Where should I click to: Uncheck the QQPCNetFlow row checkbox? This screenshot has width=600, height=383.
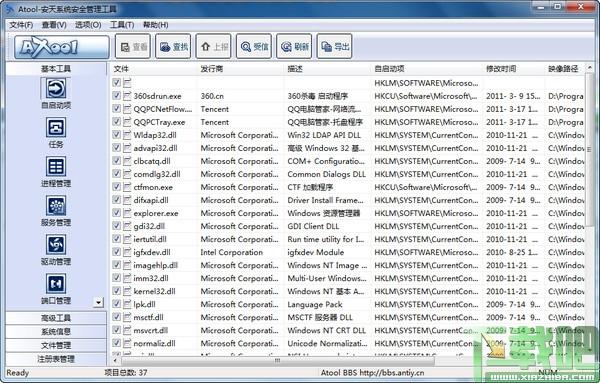(x=116, y=109)
